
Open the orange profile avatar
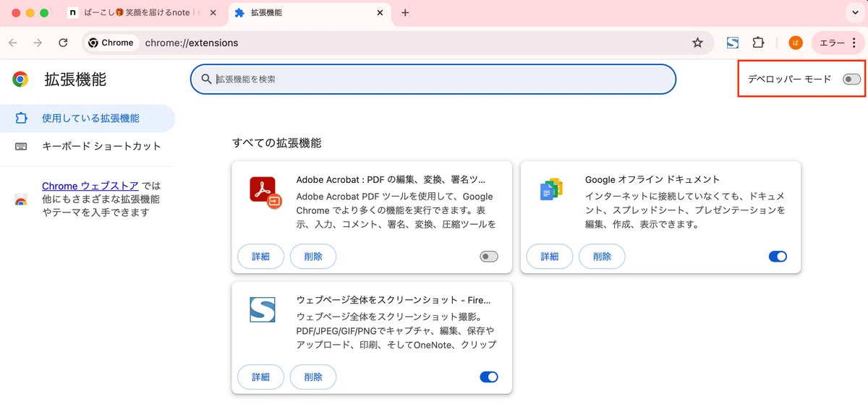pos(796,43)
